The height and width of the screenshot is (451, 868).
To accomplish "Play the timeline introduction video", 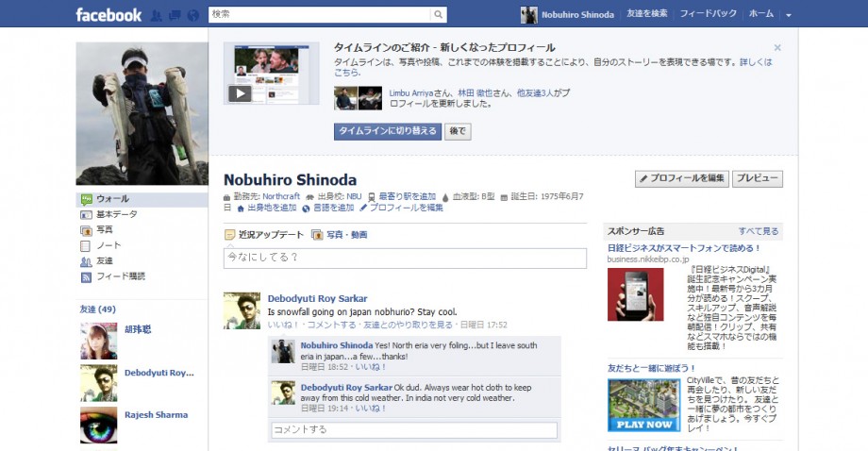I will point(241,93).
